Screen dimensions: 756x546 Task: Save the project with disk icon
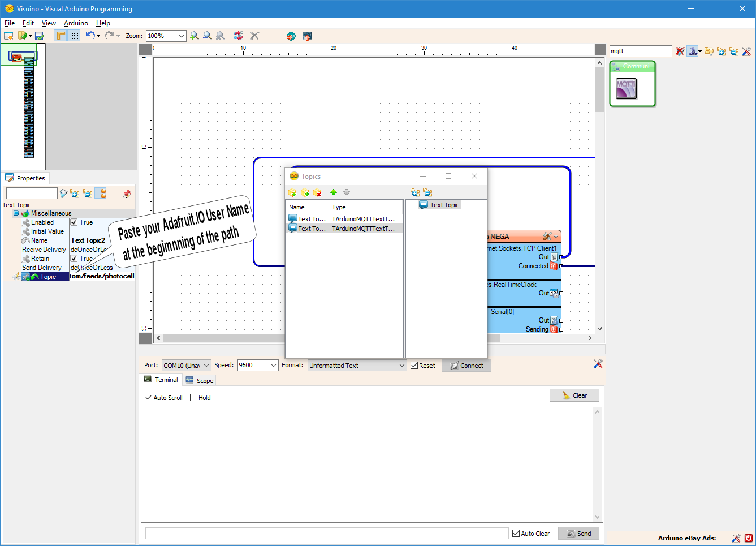click(39, 36)
